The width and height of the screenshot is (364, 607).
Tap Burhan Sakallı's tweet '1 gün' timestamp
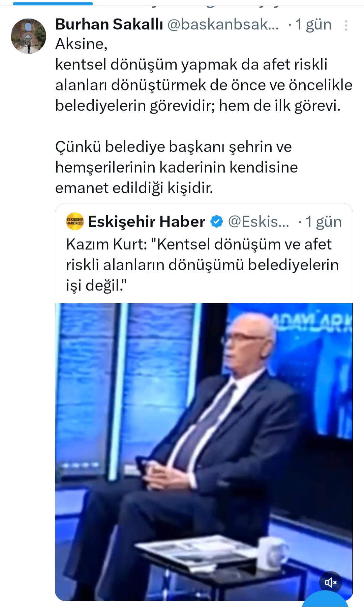(x=313, y=24)
